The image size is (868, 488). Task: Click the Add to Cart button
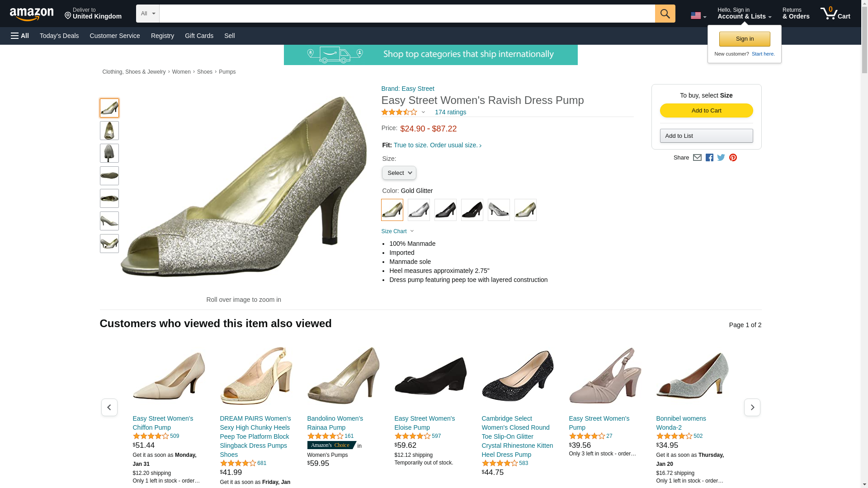[x=706, y=111]
